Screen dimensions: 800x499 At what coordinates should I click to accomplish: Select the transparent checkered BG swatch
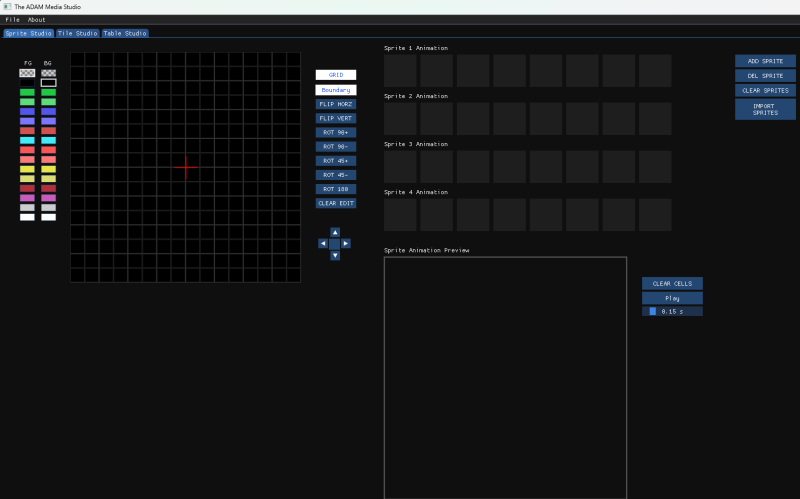[48, 73]
